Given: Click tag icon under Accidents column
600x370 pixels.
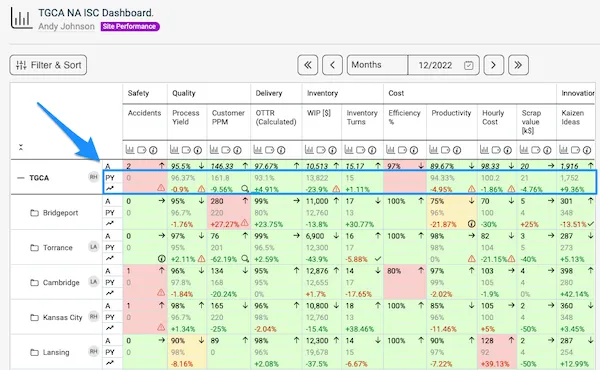Looking at the screenshot, I should (142, 150).
